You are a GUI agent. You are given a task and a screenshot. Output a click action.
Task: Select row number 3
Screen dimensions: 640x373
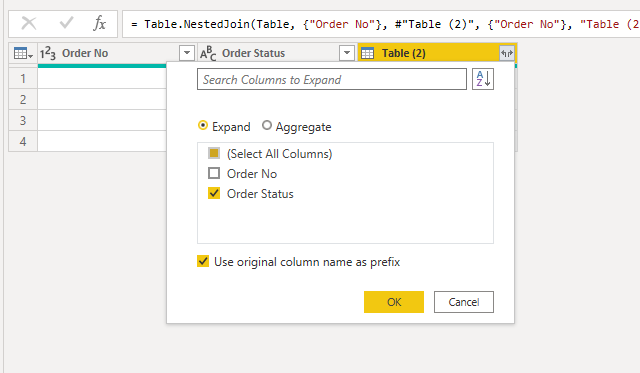(23, 121)
